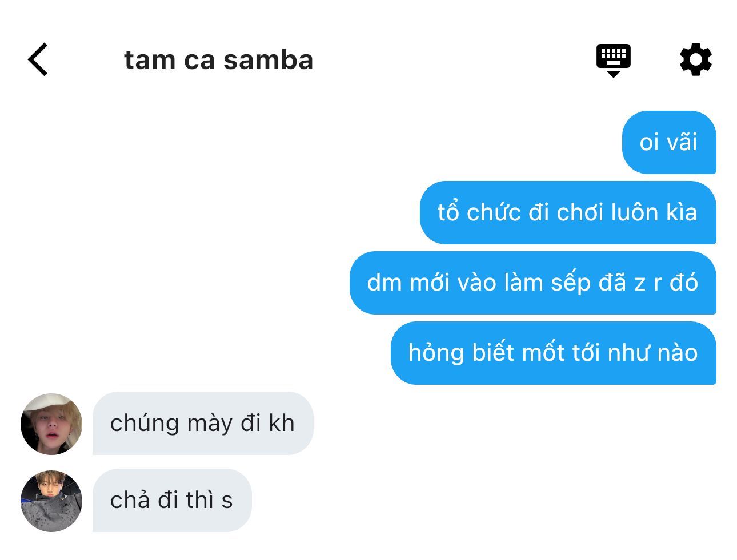Tap the 'tam ca samba' chat title
Viewport: 737px width, 560px height.
(x=218, y=60)
